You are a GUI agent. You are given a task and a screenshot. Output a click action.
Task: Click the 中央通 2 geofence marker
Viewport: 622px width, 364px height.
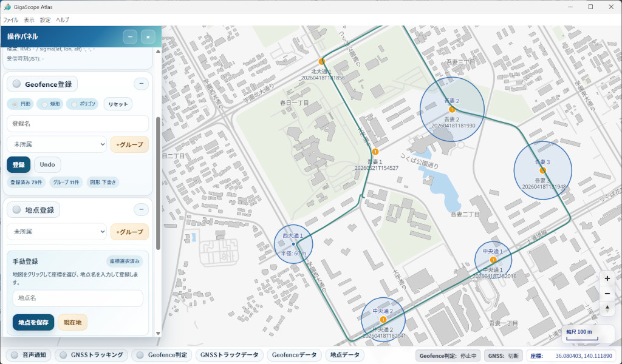[x=383, y=319]
